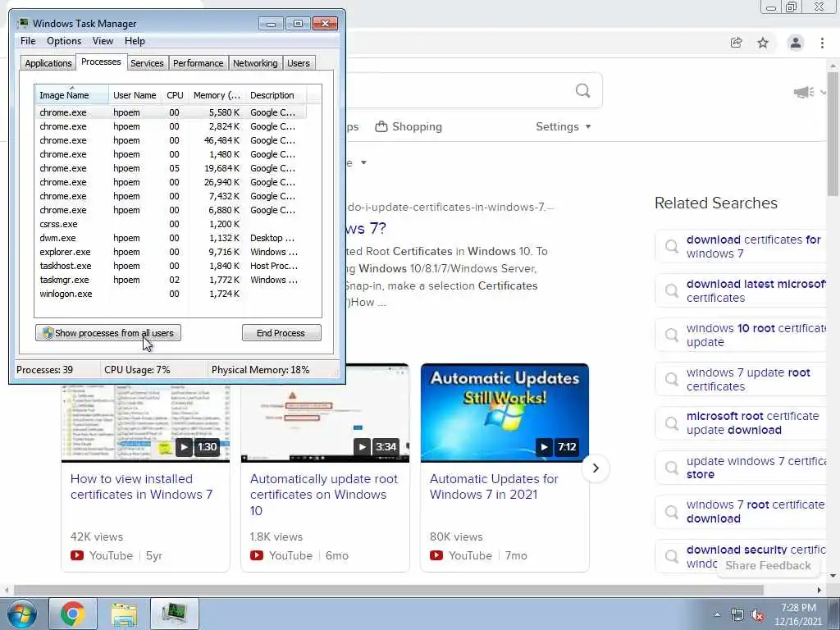Select the winlogon.exe process row
The height and width of the screenshot is (630, 840).
click(171, 294)
